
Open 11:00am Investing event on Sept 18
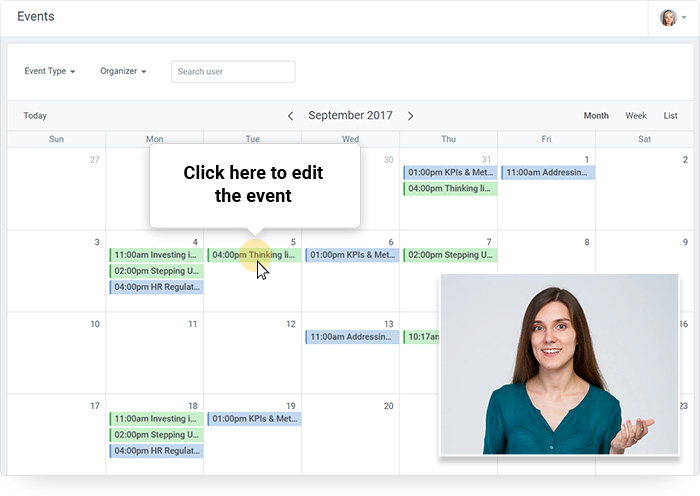156,419
